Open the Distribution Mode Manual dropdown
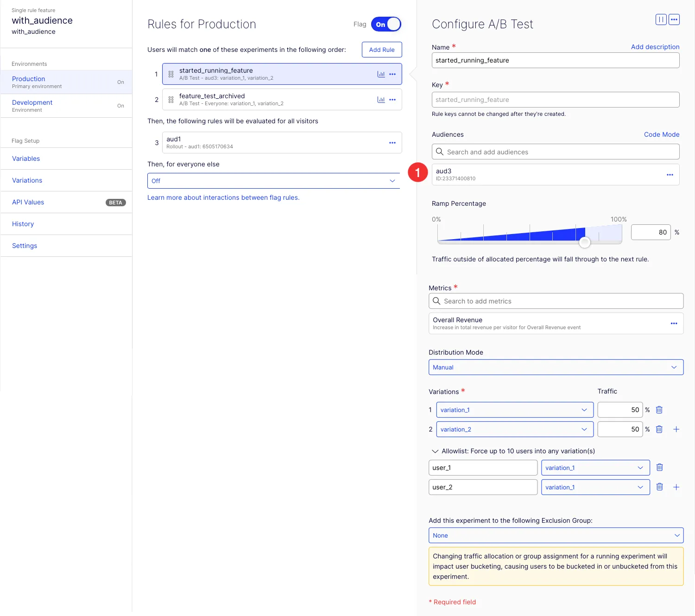Image resolution: width=695 pixels, height=616 pixels. click(x=556, y=367)
